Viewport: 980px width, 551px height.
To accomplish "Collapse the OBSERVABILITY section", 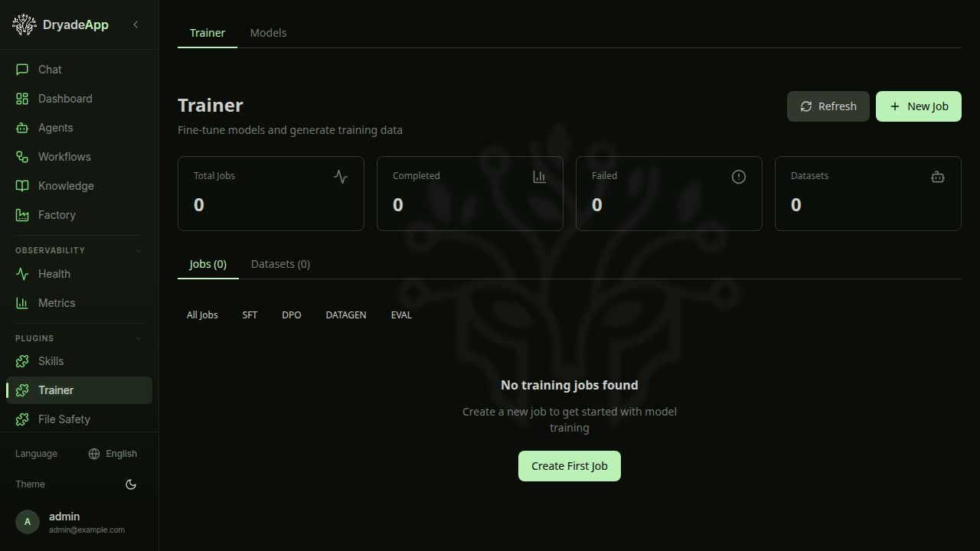I will pyautogui.click(x=138, y=250).
